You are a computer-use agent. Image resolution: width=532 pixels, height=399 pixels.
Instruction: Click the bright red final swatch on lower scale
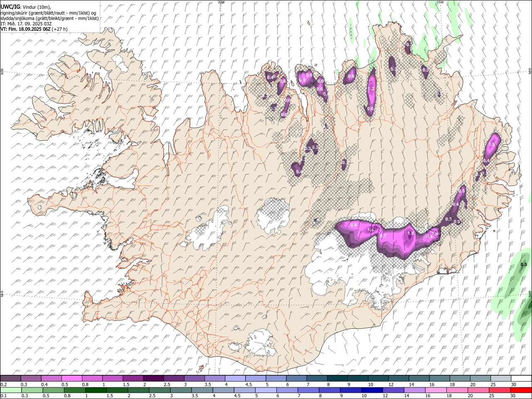(520, 390)
